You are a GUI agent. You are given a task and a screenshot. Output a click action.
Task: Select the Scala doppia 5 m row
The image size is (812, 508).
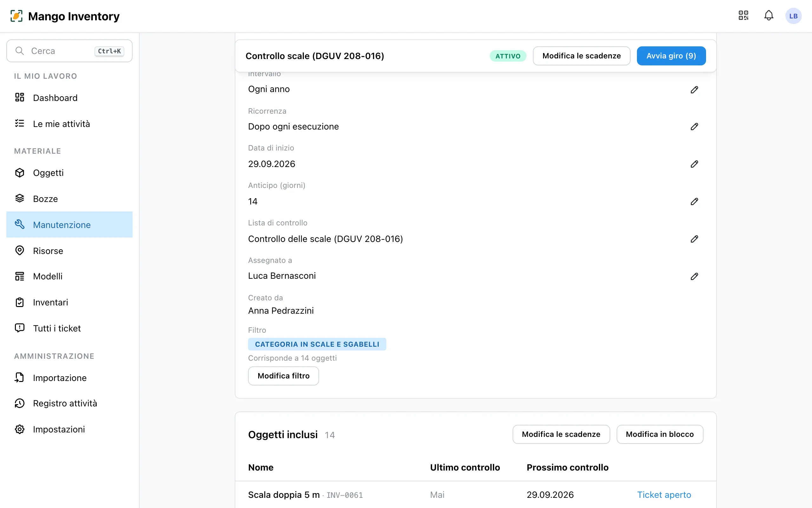click(475, 495)
